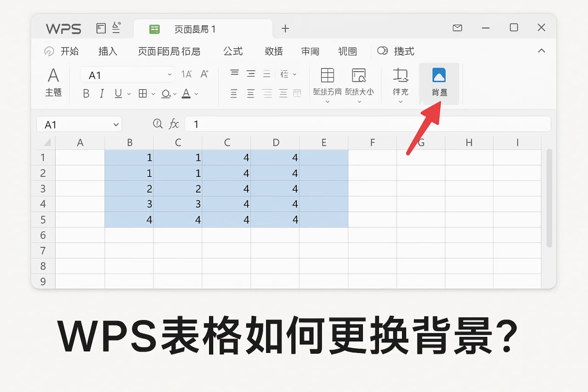588x392 pixels.
Task: Create a new workbook with the + tab
Action: (285, 28)
